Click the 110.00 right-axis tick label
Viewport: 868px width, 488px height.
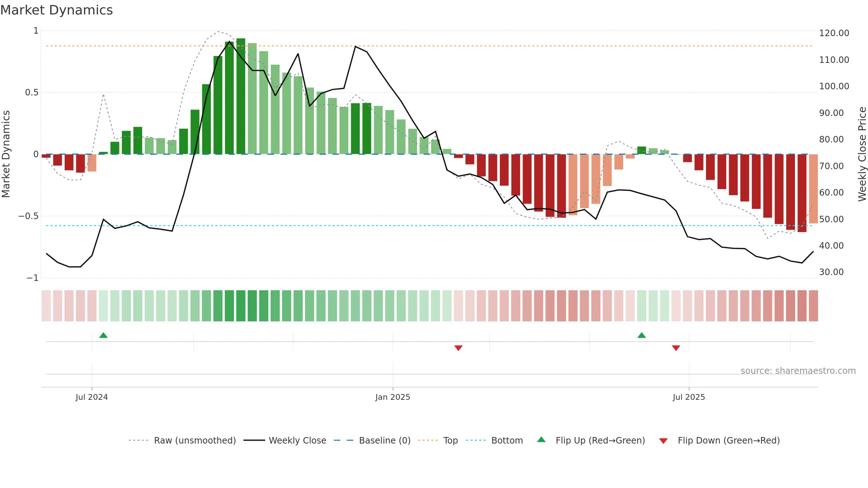coord(834,60)
